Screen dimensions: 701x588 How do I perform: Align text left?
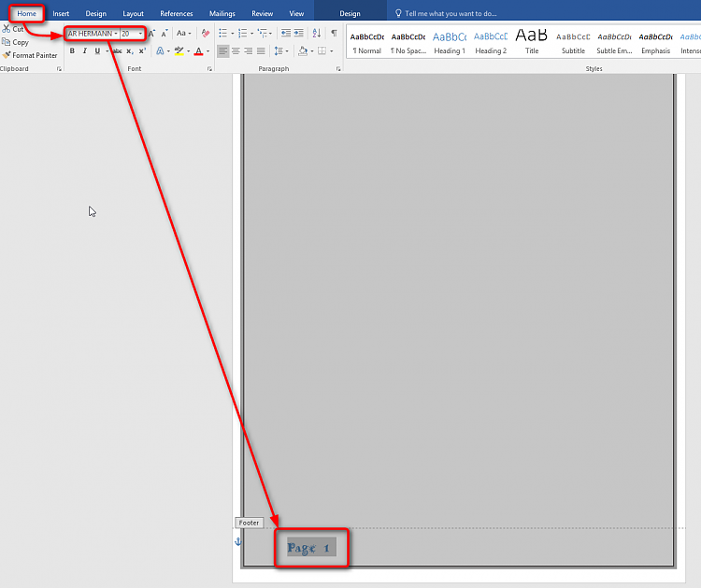pyautogui.click(x=222, y=51)
